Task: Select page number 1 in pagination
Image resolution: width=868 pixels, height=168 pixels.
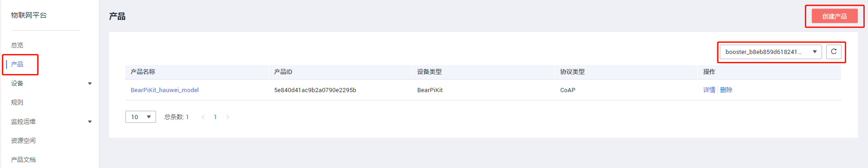Action: (215, 117)
